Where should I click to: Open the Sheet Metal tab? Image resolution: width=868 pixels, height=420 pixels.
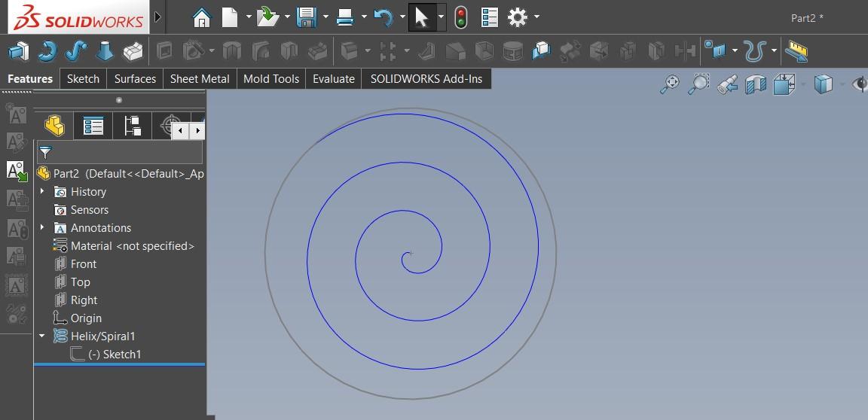(x=200, y=79)
